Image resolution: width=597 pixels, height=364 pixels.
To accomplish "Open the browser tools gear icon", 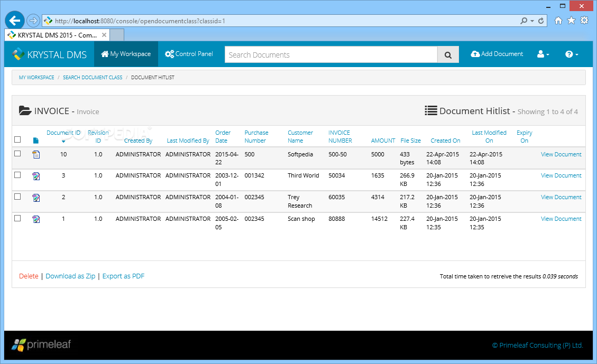I will click(x=584, y=21).
